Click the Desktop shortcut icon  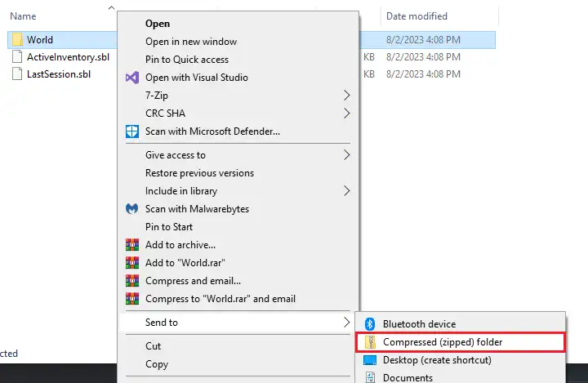click(x=370, y=360)
